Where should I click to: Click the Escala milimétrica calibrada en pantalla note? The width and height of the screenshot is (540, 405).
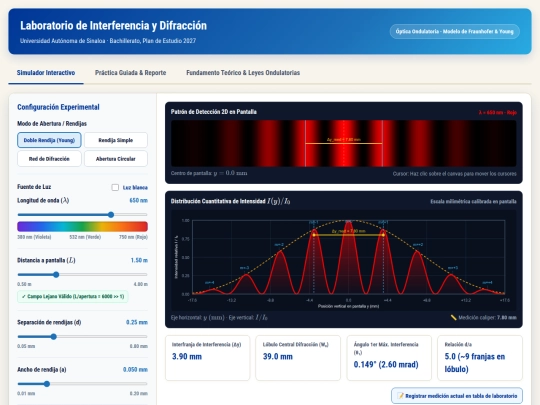[473, 201]
